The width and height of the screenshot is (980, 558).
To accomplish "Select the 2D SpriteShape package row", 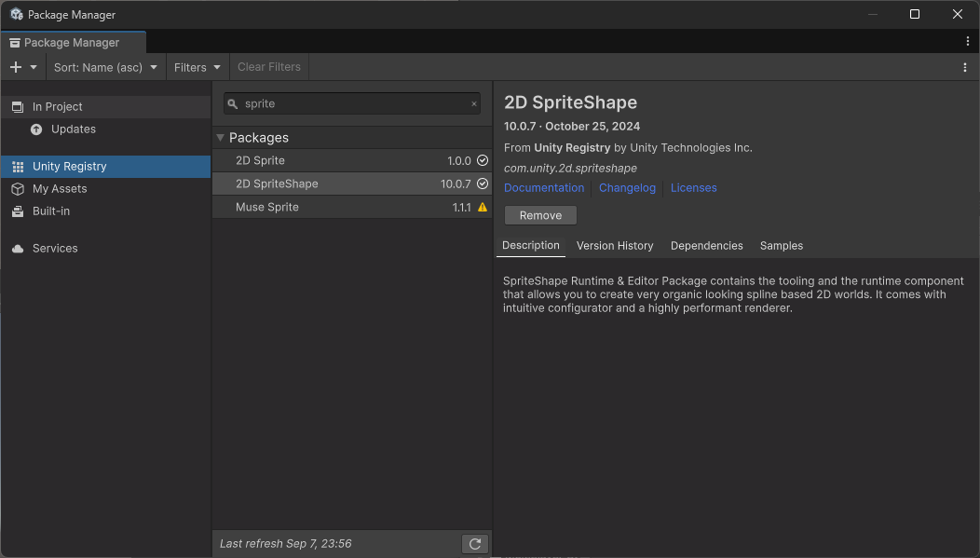I will point(352,184).
